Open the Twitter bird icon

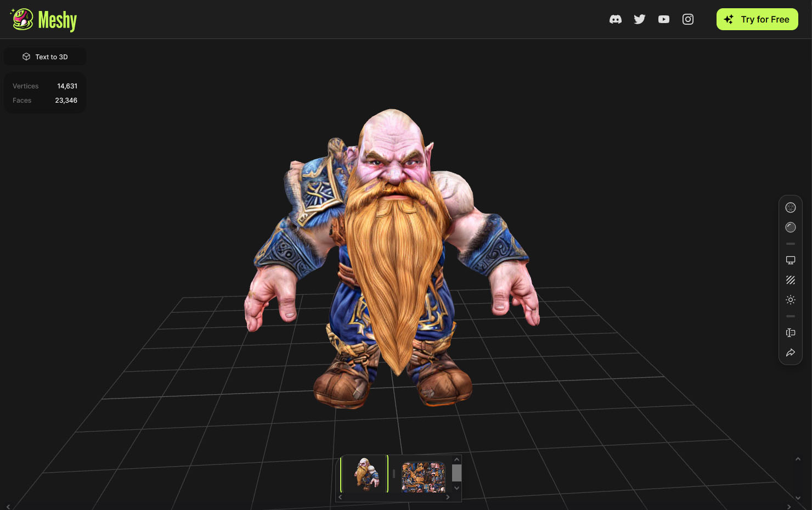pos(640,19)
